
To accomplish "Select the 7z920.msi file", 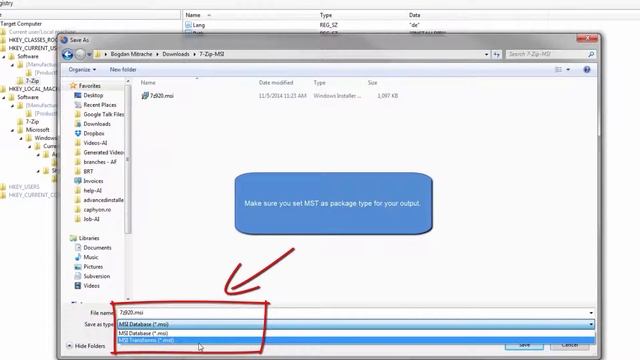I will click(162, 96).
